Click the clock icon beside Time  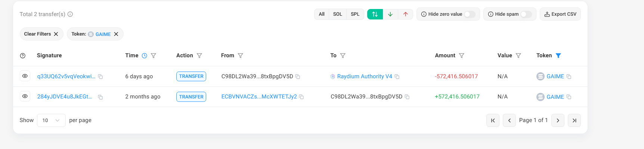point(145,55)
